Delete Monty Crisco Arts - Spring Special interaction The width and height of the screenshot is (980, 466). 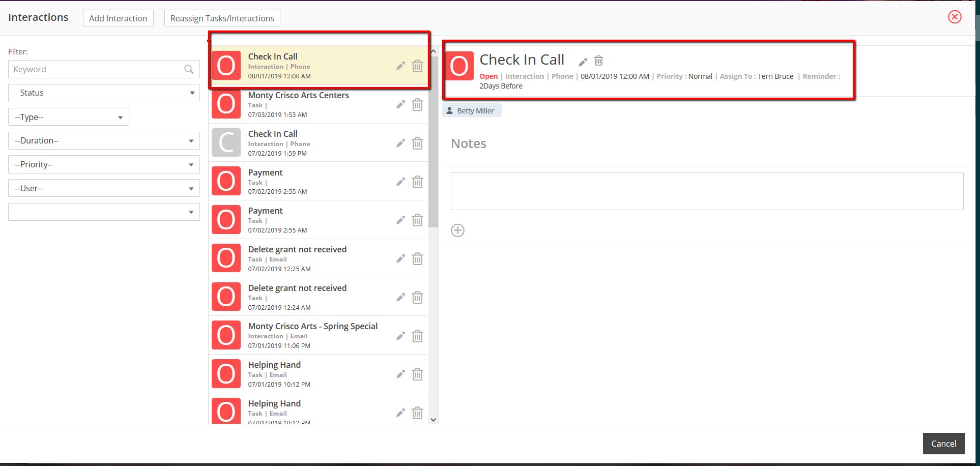(417, 336)
